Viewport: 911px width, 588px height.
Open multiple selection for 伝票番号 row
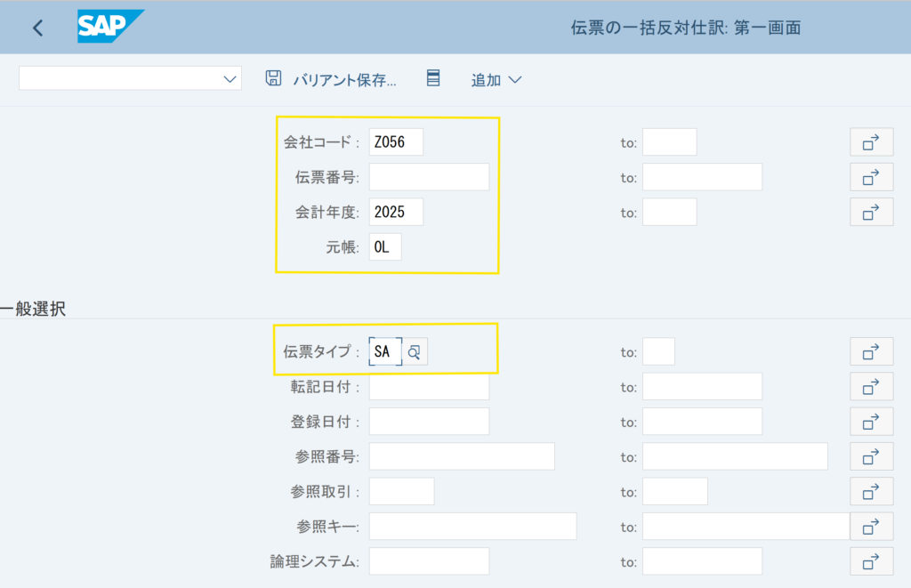(871, 176)
